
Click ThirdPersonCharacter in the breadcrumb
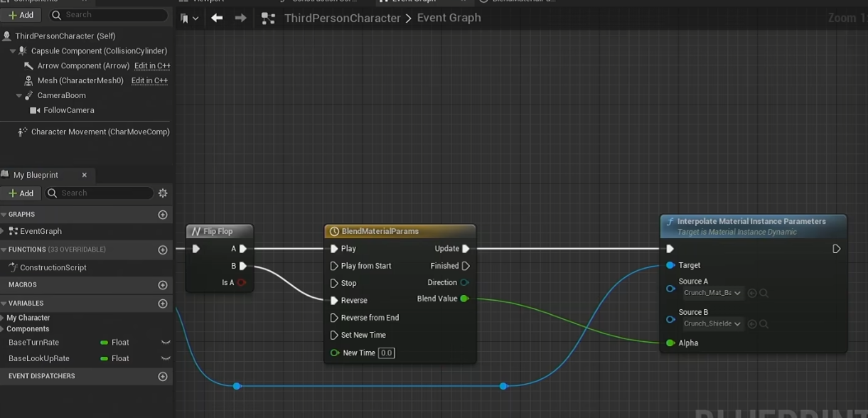pyautogui.click(x=343, y=18)
